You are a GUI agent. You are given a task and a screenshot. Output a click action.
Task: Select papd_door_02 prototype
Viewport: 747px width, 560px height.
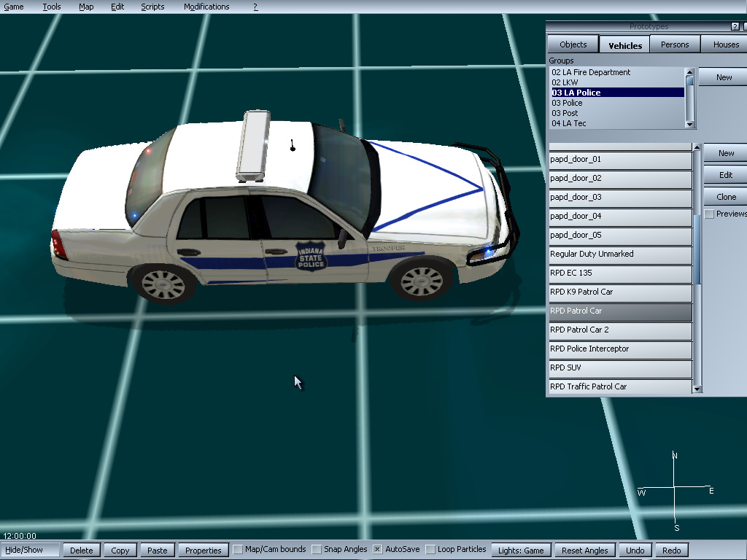620,179
